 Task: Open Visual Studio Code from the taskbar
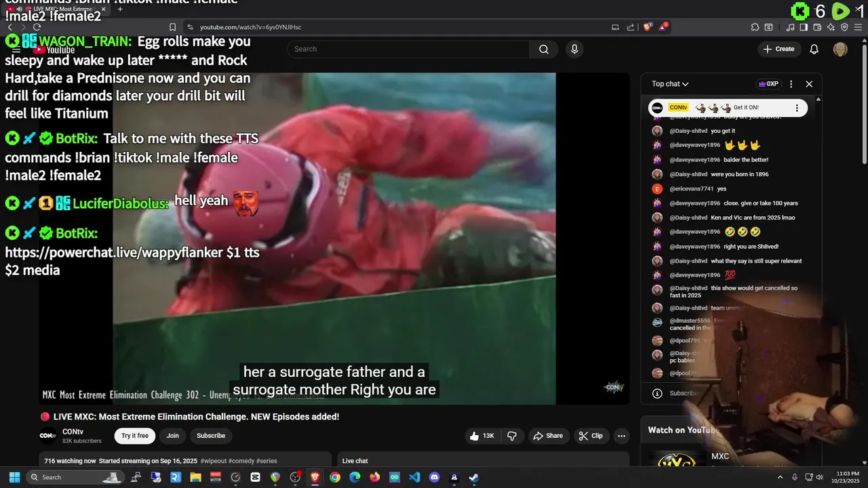point(414,477)
